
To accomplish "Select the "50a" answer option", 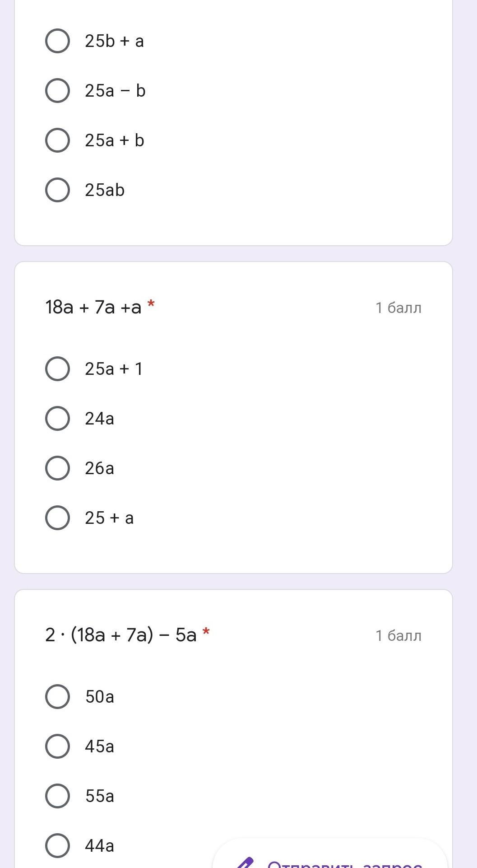I will coord(57,697).
